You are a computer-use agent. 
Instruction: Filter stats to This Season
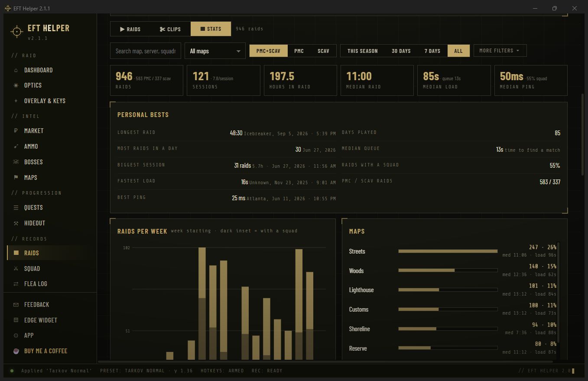(x=363, y=51)
